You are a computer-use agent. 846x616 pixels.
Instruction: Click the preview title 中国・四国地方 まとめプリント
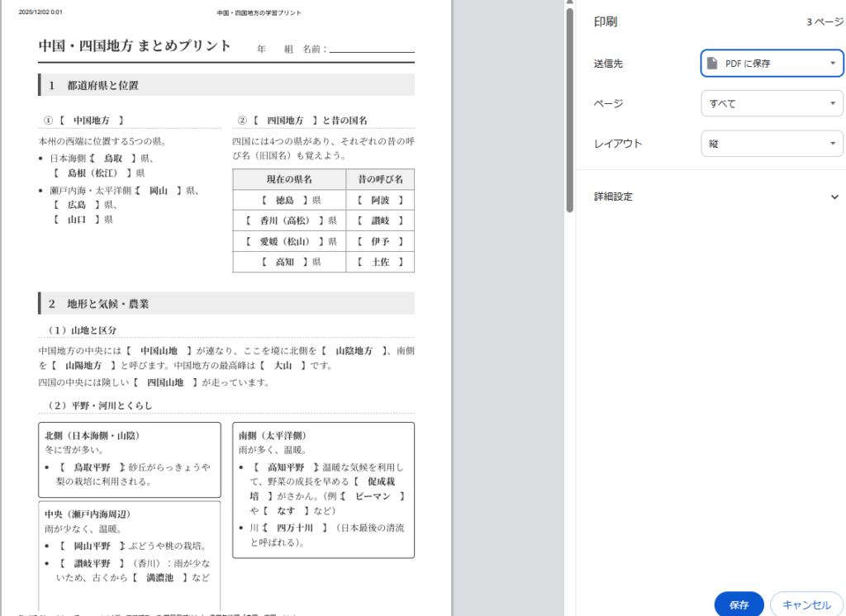[135, 45]
